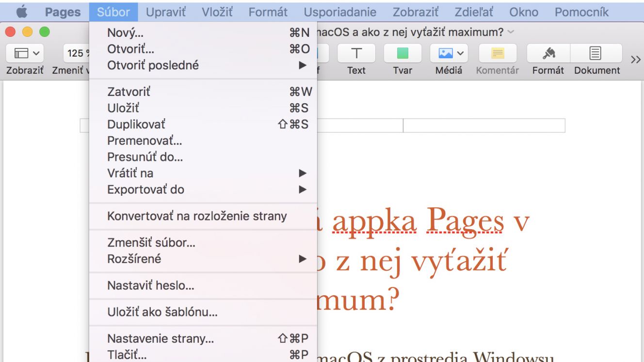Image resolution: width=644 pixels, height=362 pixels.
Task: Click the underlined word Pages in heading
Action: tap(465, 221)
